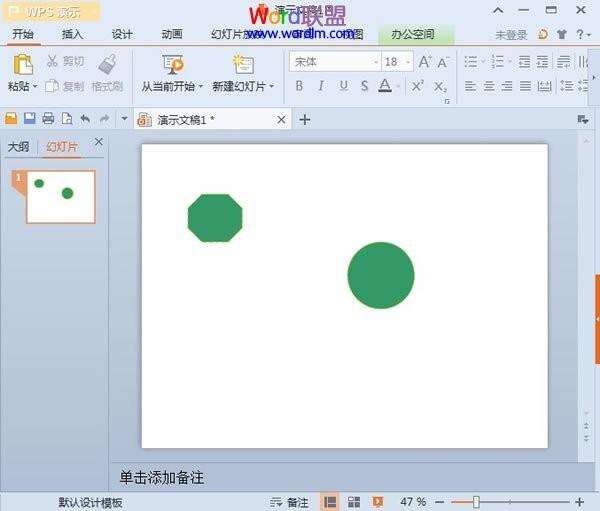Click the zoom slider handle
This screenshot has width=600, height=511.
[x=476, y=502]
